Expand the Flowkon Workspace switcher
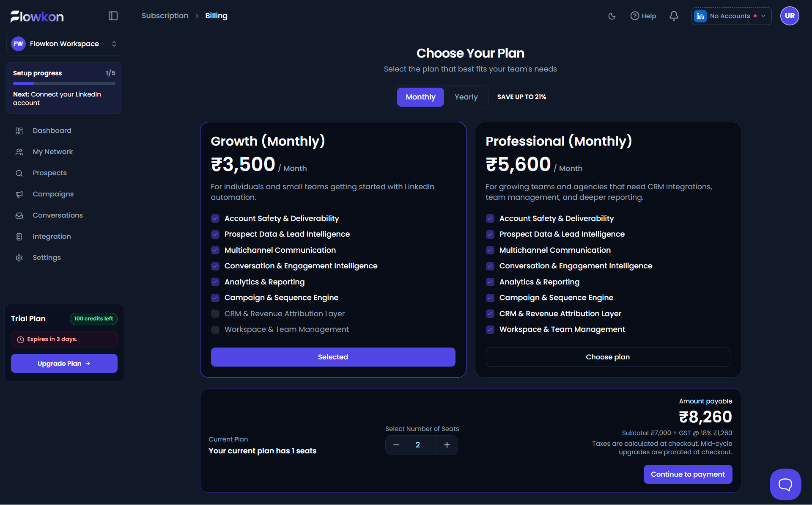 64,44
